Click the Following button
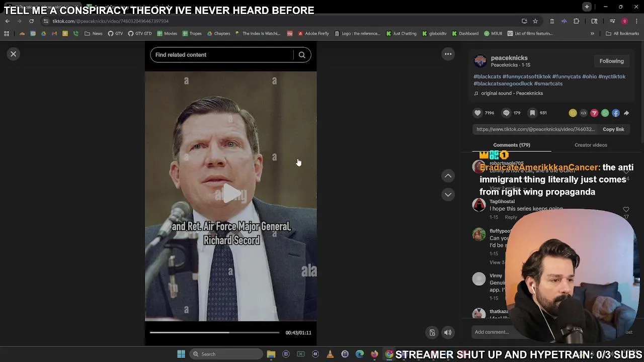This screenshot has height=362, width=644. coord(611,61)
